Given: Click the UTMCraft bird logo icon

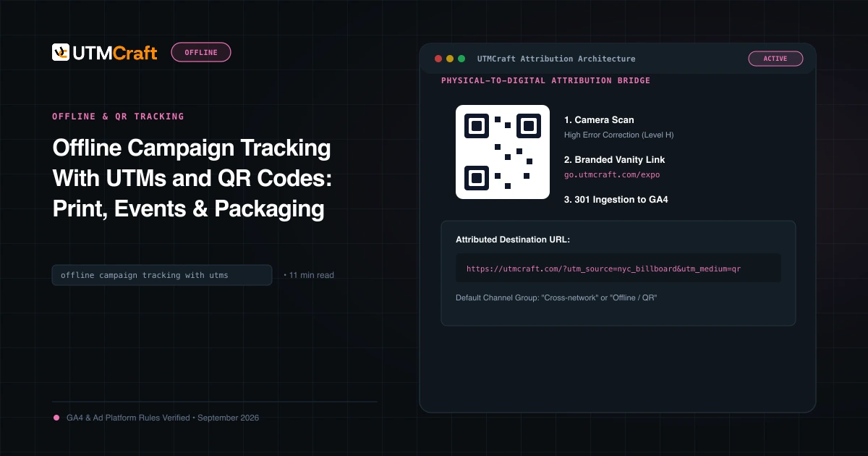Looking at the screenshot, I should [x=61, y=52].
